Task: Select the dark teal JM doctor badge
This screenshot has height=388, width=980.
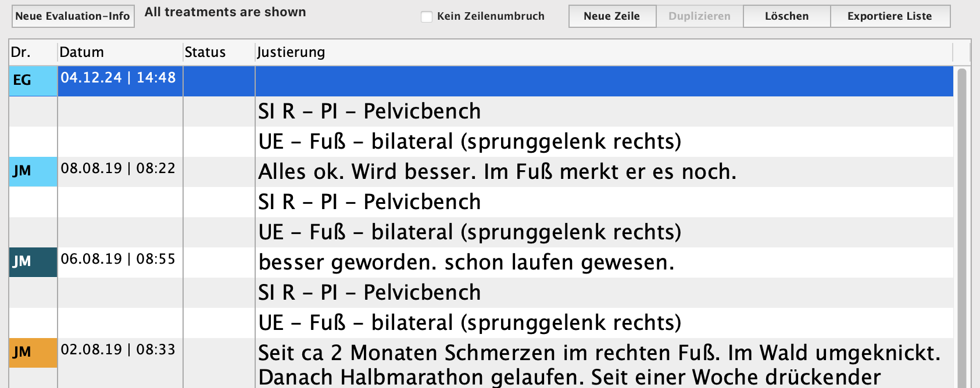Action: 33,262
